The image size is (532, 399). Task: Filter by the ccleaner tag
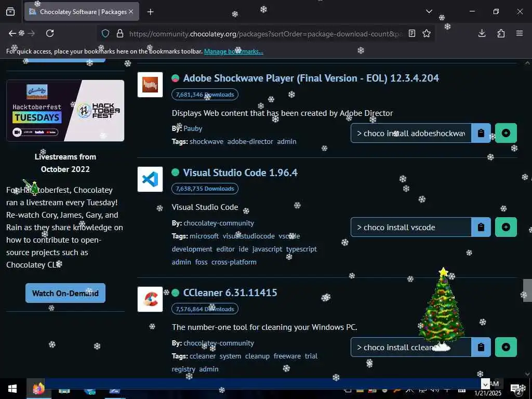tap(202, 356)
